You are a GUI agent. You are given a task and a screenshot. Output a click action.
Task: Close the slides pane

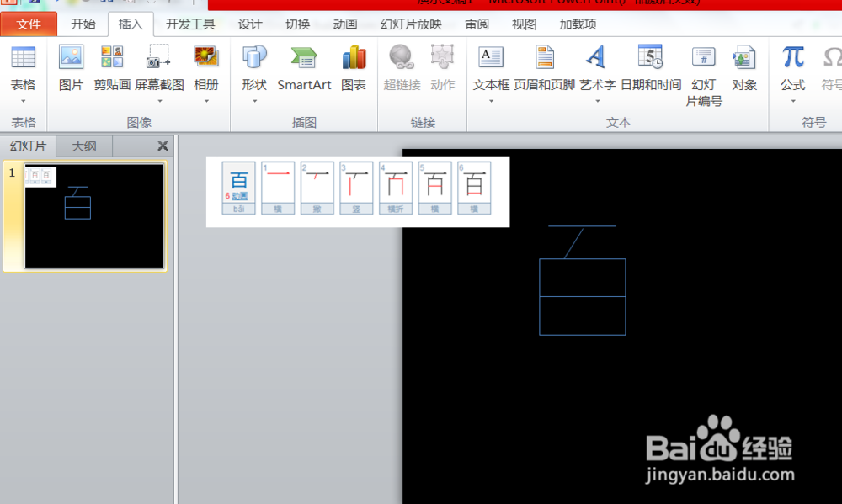(x=163, y=146)
